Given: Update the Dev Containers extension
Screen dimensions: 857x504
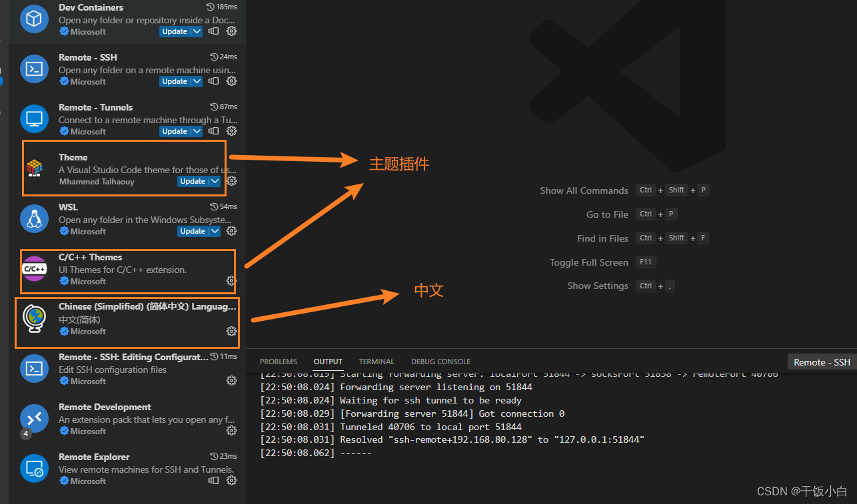Looking at the screenshot, I should click(x=175, y=31).
